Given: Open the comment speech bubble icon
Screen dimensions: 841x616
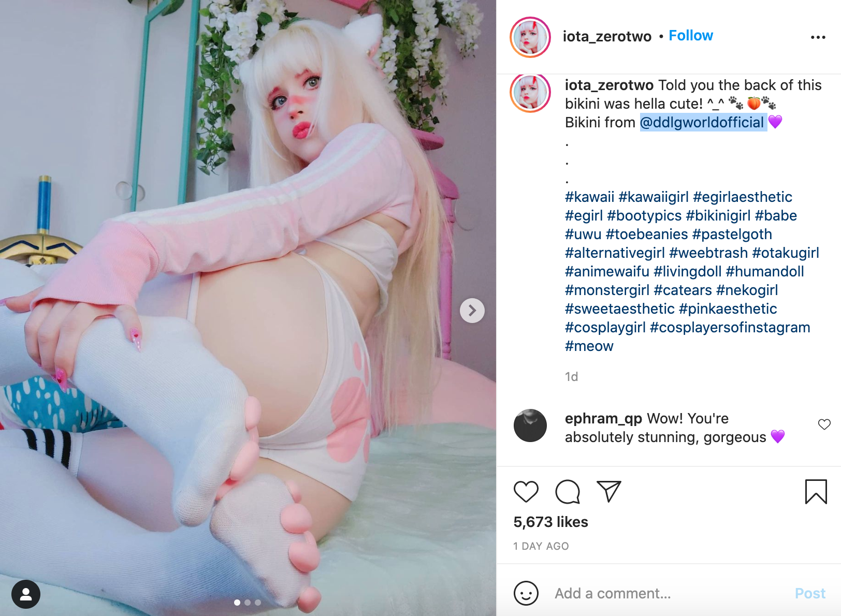Looking at the screenshot, I should pos(568,492).
